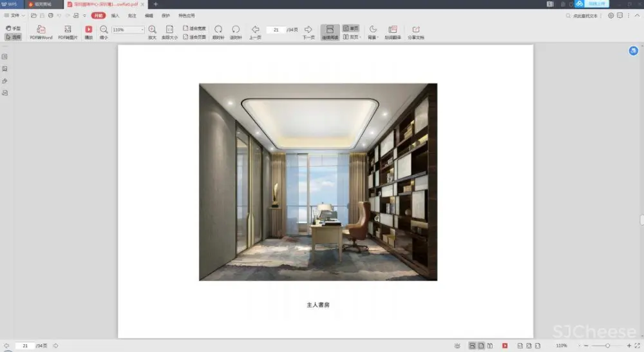Enable 单页 single page view
Viewport: 644px width, 352px height.
point(351,28)
